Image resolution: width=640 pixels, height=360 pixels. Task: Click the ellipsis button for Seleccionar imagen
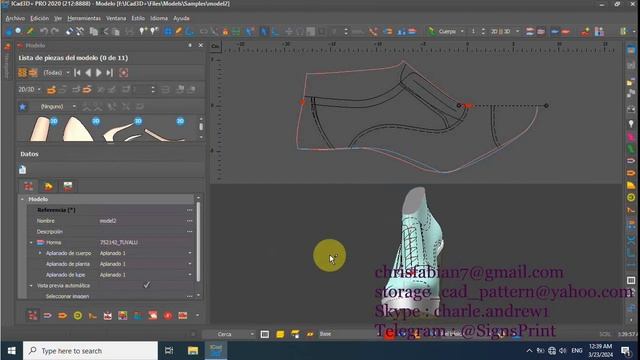(189, 296)
